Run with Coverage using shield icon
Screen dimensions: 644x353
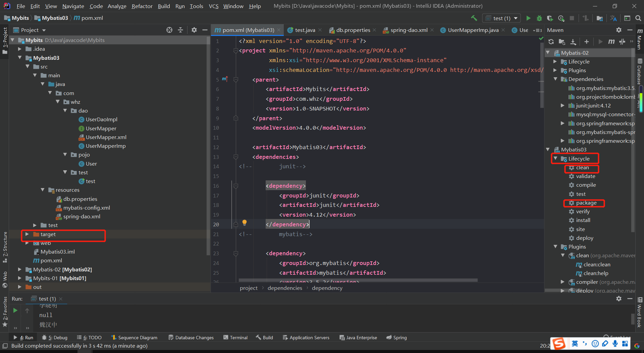[550, 18]
